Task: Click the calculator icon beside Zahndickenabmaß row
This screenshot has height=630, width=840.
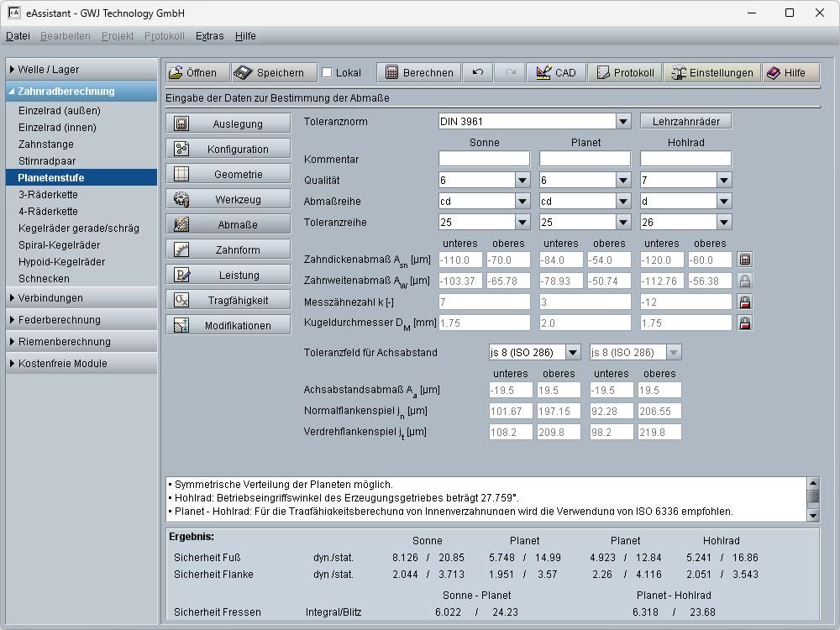Action: click(744, 260)
